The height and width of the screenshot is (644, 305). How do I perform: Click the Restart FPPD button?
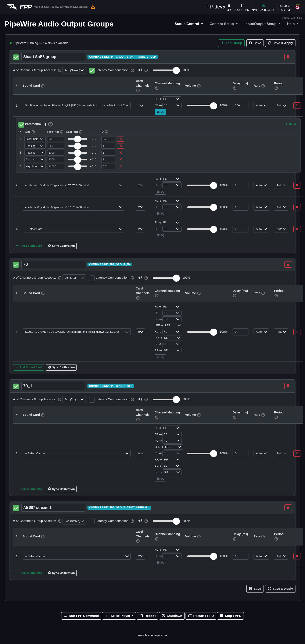[201, 616]
